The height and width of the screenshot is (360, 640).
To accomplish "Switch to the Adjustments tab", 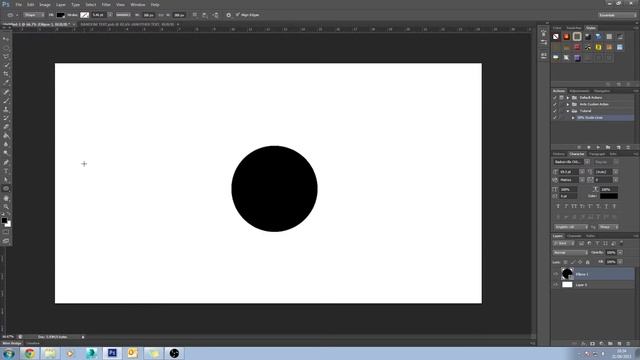I will point(579,91).
